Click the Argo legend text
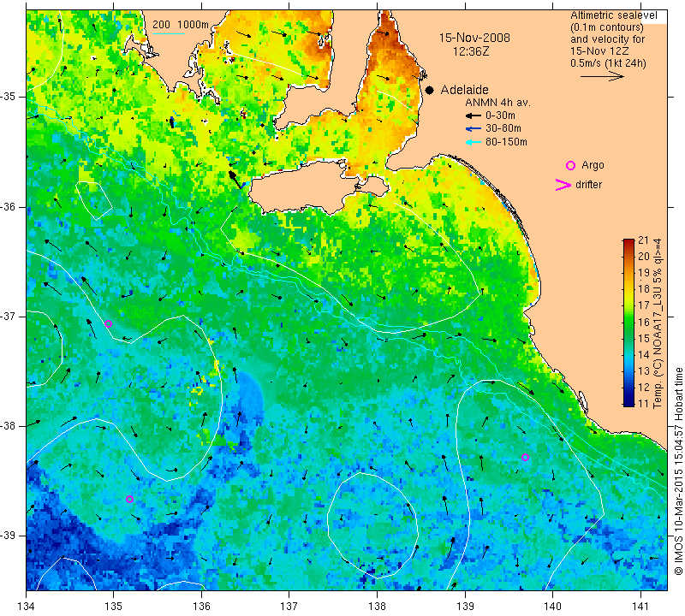Screen dimensions: 685x616 (593, 165)
